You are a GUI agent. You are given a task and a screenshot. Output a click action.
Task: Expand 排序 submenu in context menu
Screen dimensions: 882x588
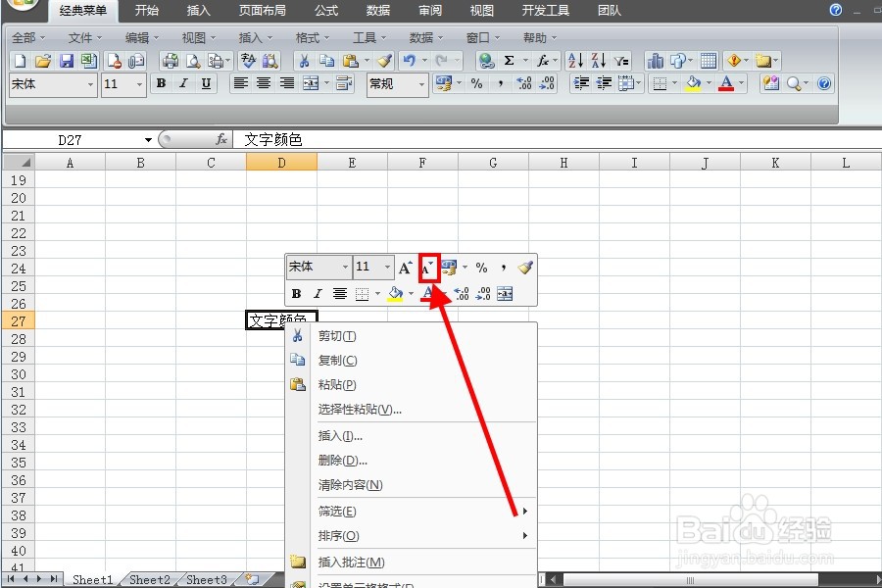(525, 536)
